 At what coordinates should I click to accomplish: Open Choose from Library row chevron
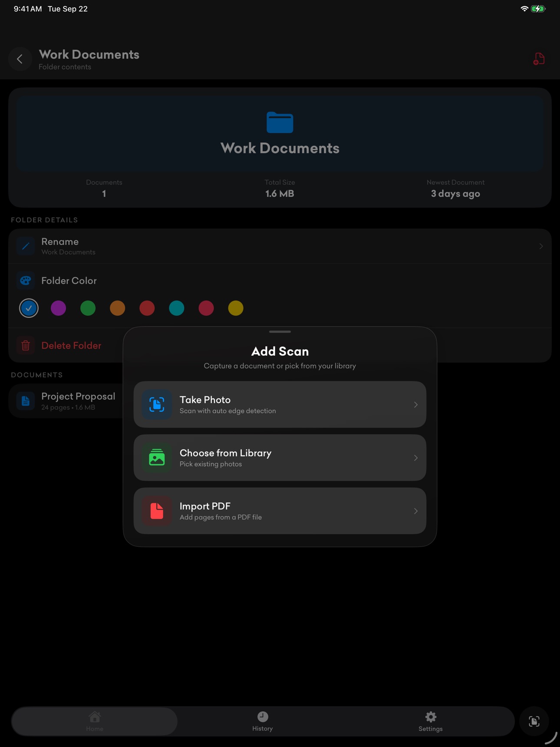coord(415,458)
